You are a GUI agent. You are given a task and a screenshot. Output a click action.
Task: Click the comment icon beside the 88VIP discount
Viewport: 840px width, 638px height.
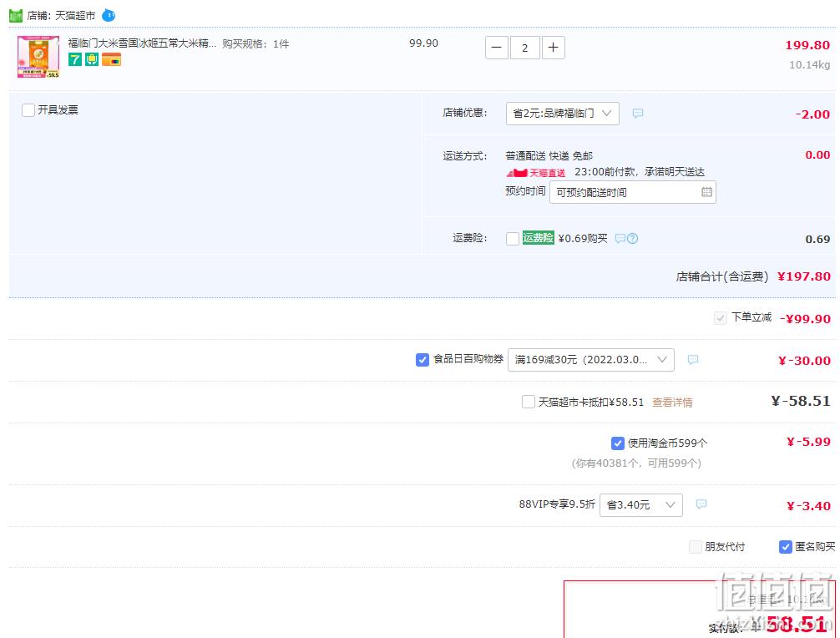701,504
